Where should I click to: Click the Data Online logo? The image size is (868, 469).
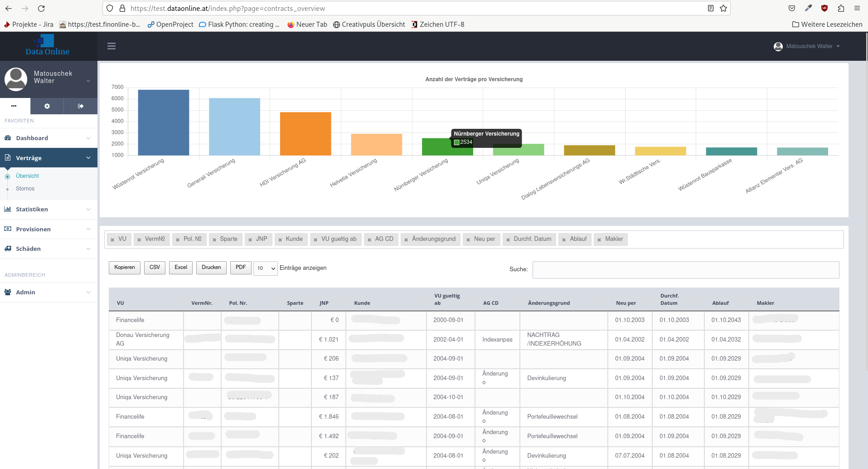[48, 45]
